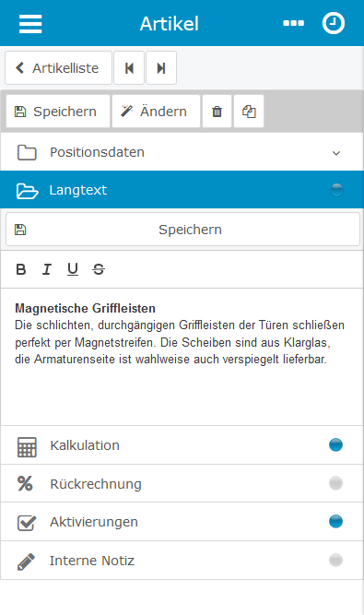Open the three-dots more options menu

tap(293, 24)
